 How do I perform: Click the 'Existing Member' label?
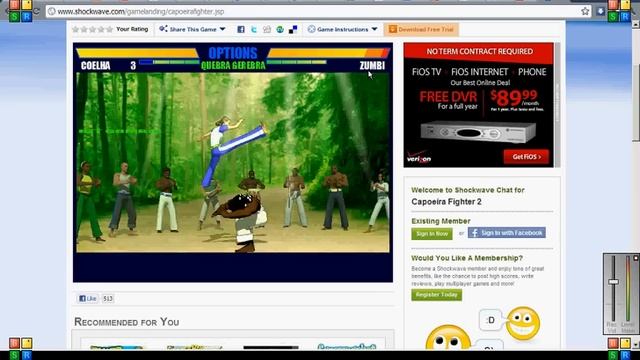441,221
